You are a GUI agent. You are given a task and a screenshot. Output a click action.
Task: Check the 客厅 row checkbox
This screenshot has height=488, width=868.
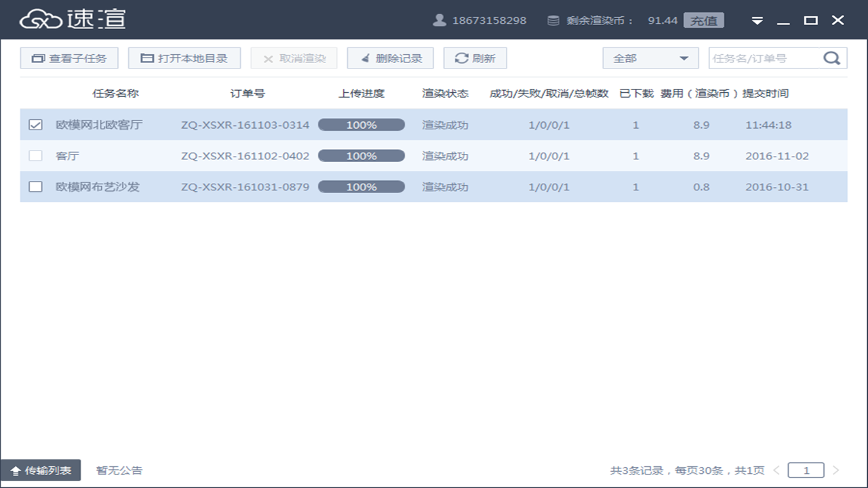coord(35,155)
